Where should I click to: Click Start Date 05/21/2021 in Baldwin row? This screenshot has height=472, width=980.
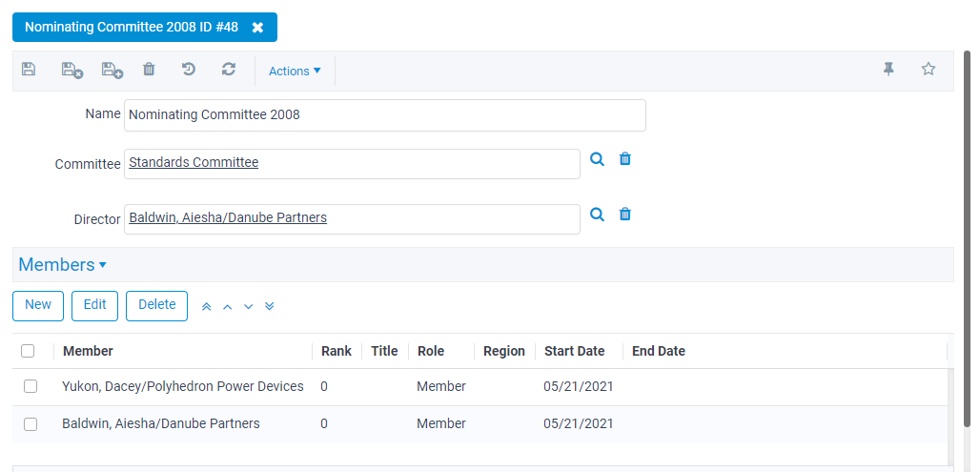coord(579,423)
